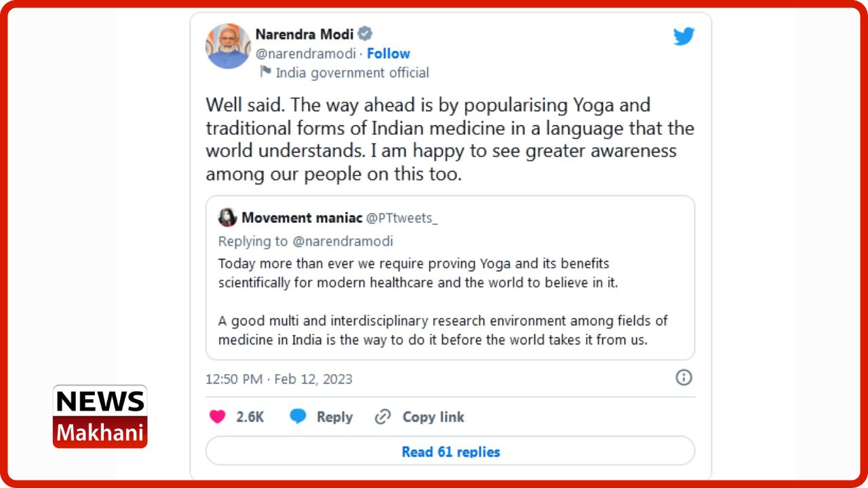Click the blue Reply speech bubble icon
This screenshot has height=488, width=868.
[298, 417]
